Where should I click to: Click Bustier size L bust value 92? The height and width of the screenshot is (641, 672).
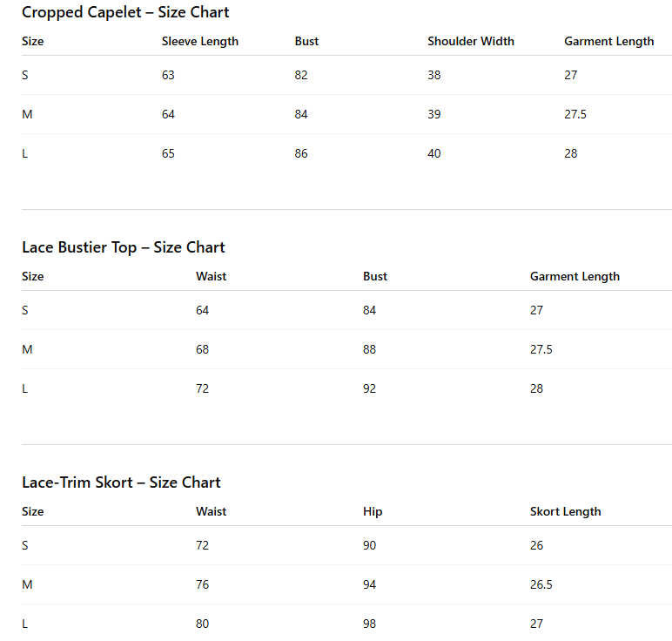click(369, 388)
